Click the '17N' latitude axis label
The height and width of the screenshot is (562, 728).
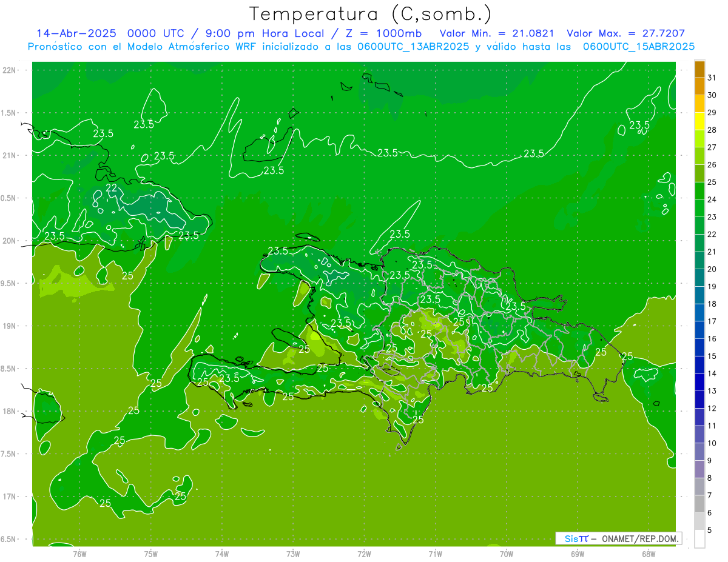[x=10, y=497]
